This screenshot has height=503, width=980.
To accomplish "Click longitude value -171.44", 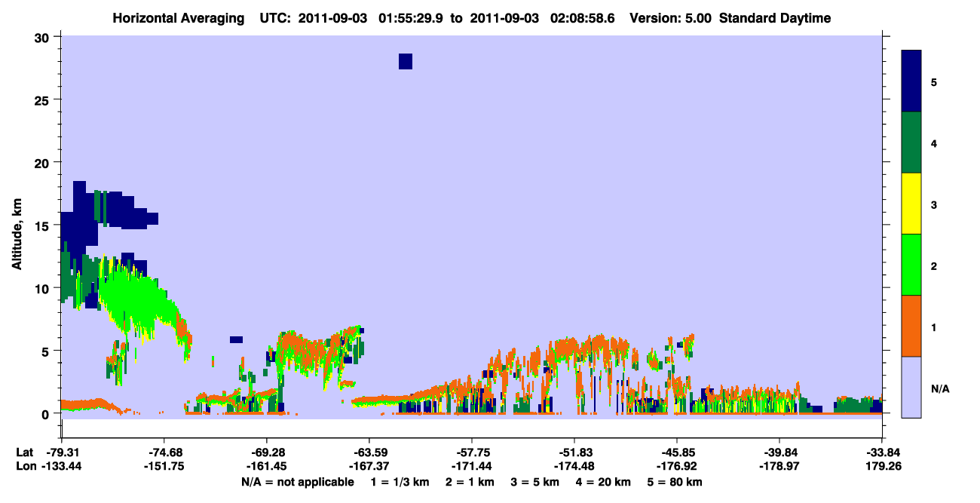I will pos(471,466).
